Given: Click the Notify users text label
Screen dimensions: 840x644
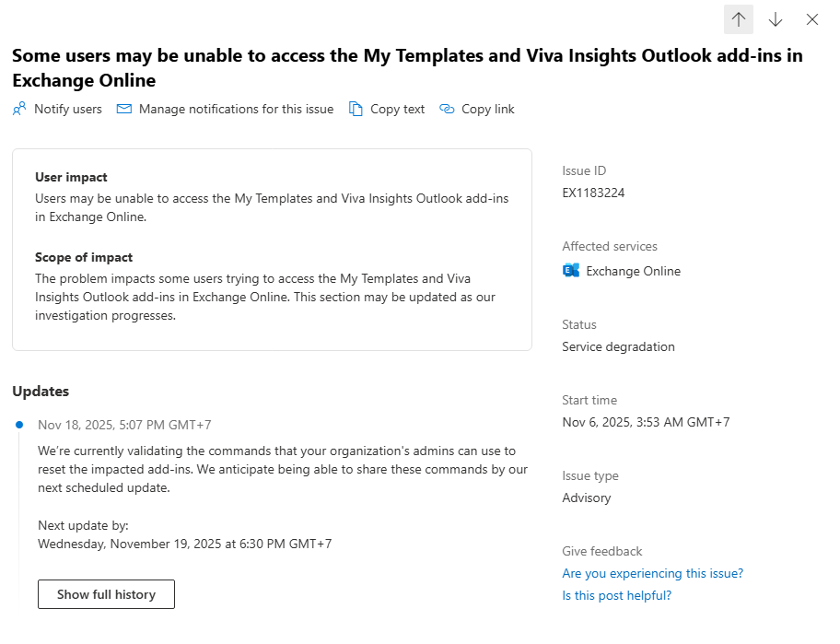Looking at the screenshot, I should 67,109.
